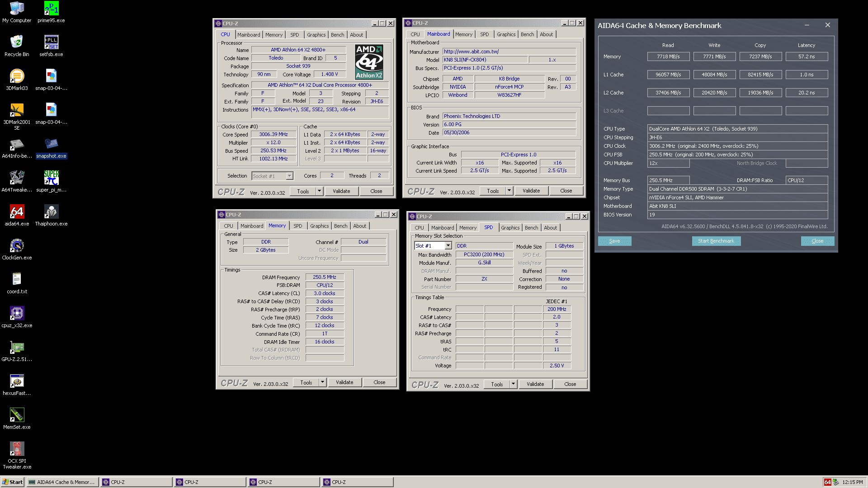Switch to SPD tab in CPU window
This screenshot has height=488, width=868.
click(x=295, y=35)
